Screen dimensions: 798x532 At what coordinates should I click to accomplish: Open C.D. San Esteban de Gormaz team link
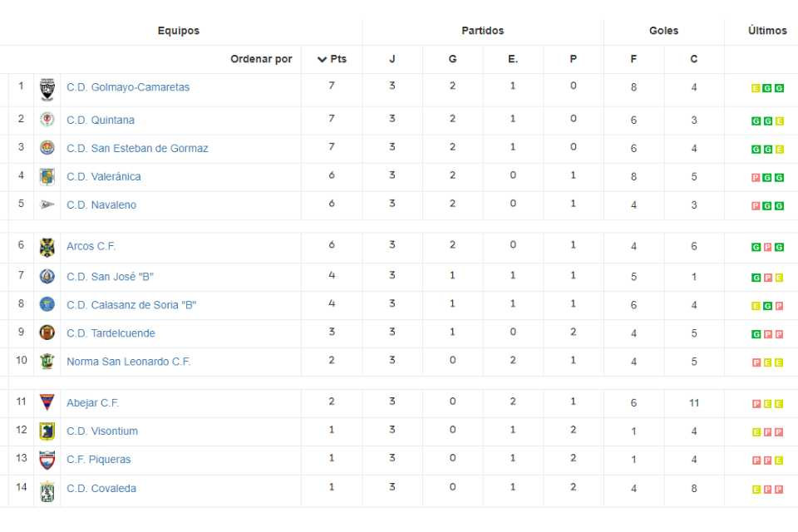point(137,148)
